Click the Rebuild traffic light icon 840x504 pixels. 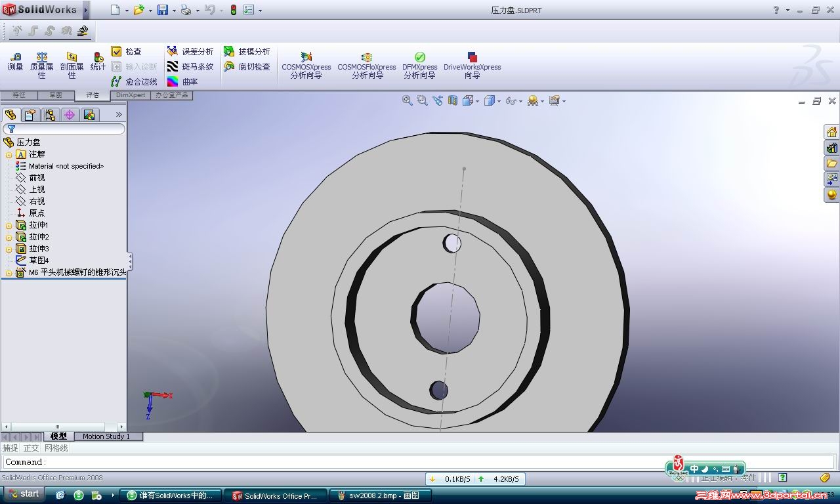233,10
